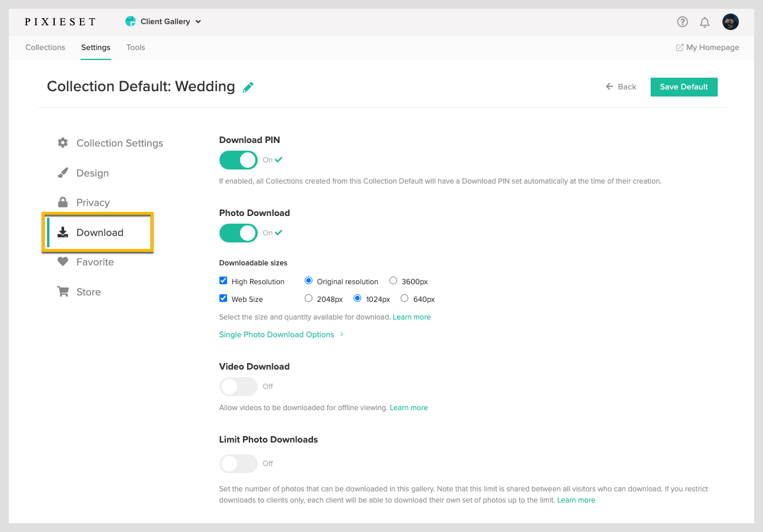Click Learn more under Limit Photo Downloads
The width and height of the screenshot is (763, 532).
pos(576,500)
